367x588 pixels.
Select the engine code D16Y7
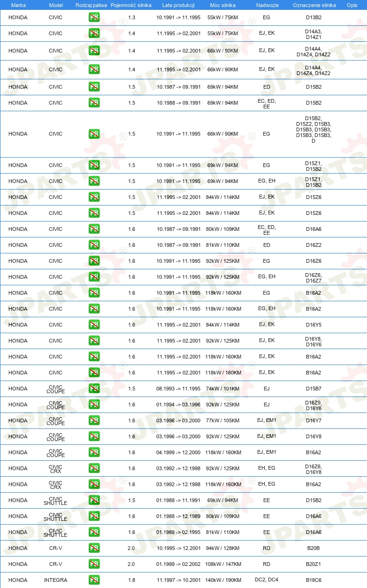(x=313, y=420)
